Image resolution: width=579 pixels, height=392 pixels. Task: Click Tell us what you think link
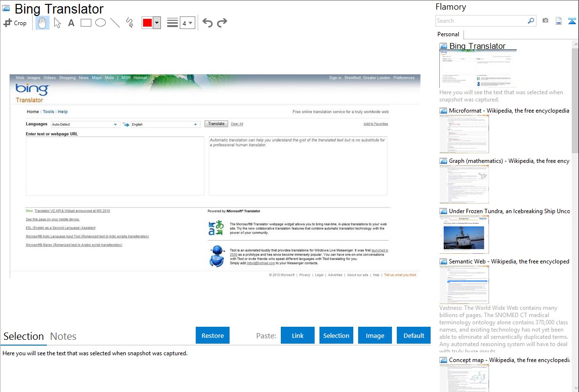pyautogui.click(x=400, y=275)
